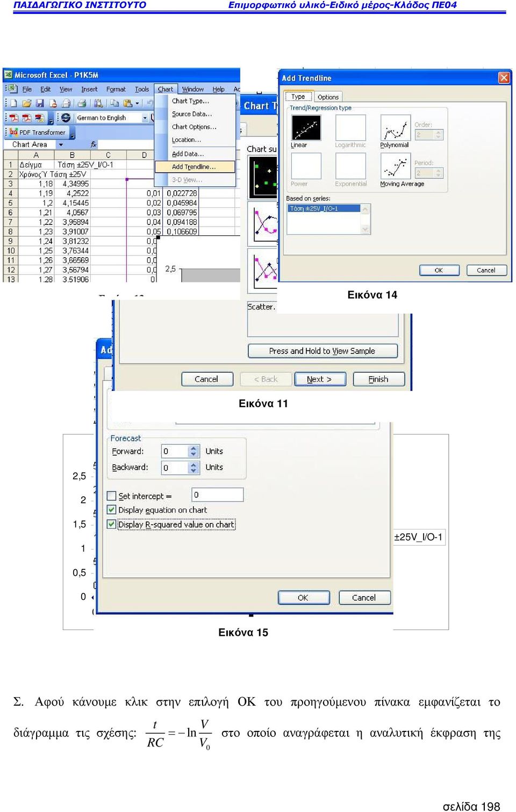Click the translation globe icon
This screenshot has height=812, width=516.
pos(66,118)
